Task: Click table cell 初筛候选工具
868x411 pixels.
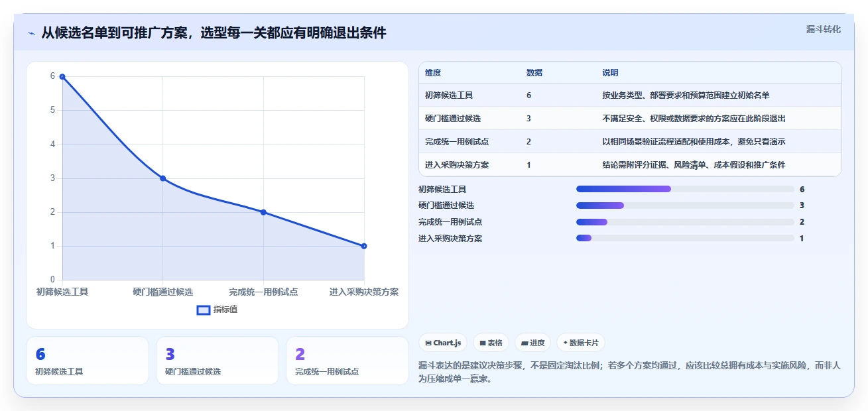Action: click(449, 95)
